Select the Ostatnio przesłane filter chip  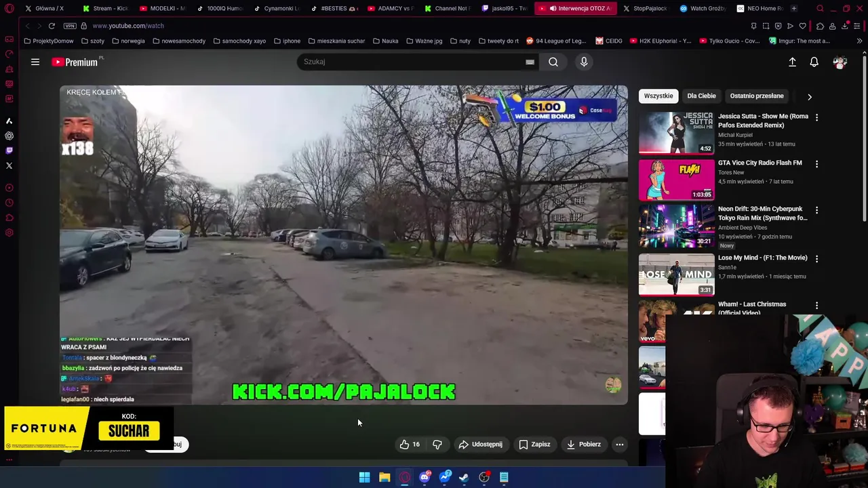757,96
